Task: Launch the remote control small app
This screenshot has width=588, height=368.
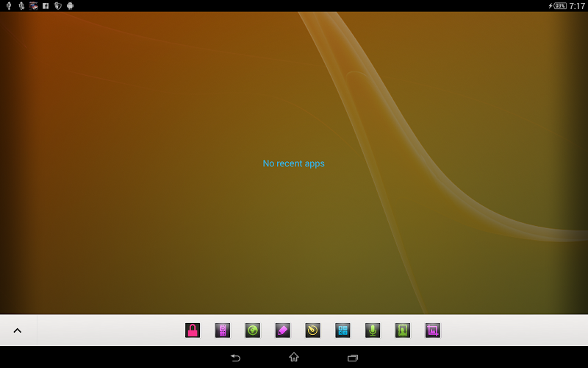Action: click(x=223, y=330)
